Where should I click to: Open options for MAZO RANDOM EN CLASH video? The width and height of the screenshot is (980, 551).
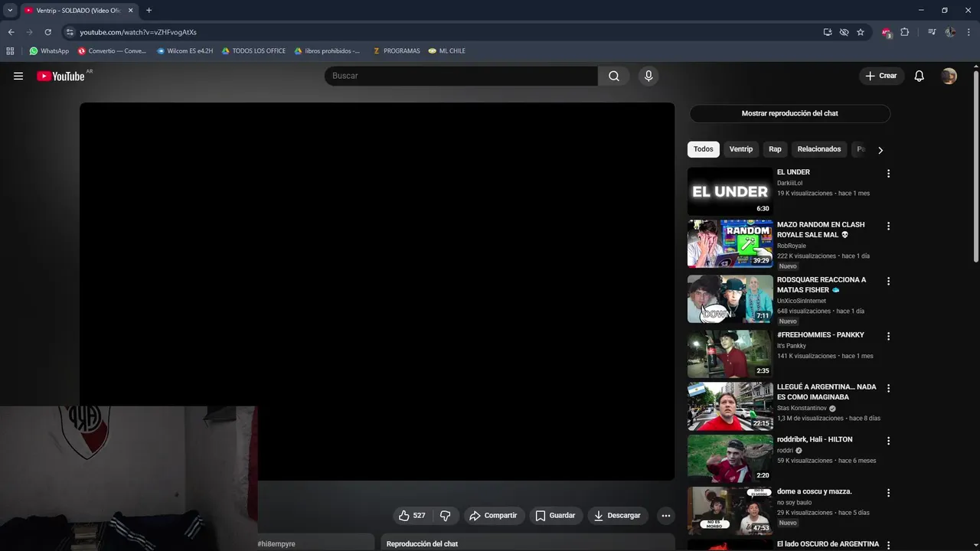888,226
